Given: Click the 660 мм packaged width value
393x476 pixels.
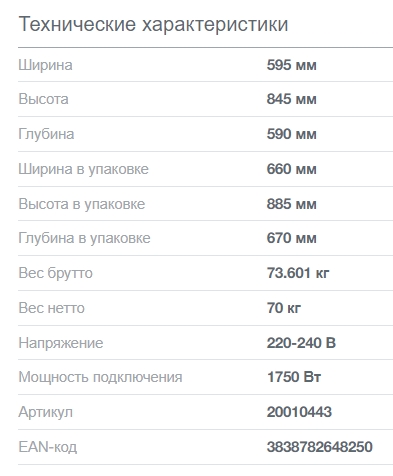Looking at the screenshot, I should coord(291,169).
